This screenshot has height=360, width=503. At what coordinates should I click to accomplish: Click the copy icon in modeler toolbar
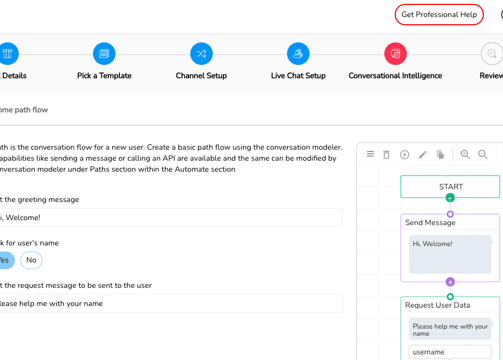point(440,155)
